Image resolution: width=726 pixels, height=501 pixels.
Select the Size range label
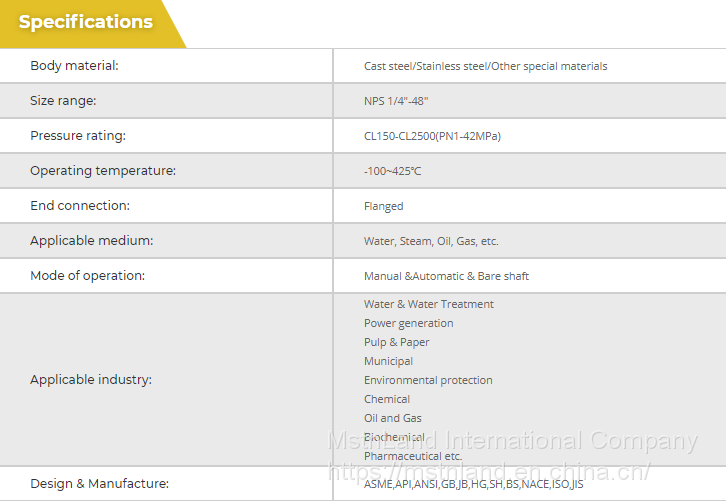pos(63,101)
